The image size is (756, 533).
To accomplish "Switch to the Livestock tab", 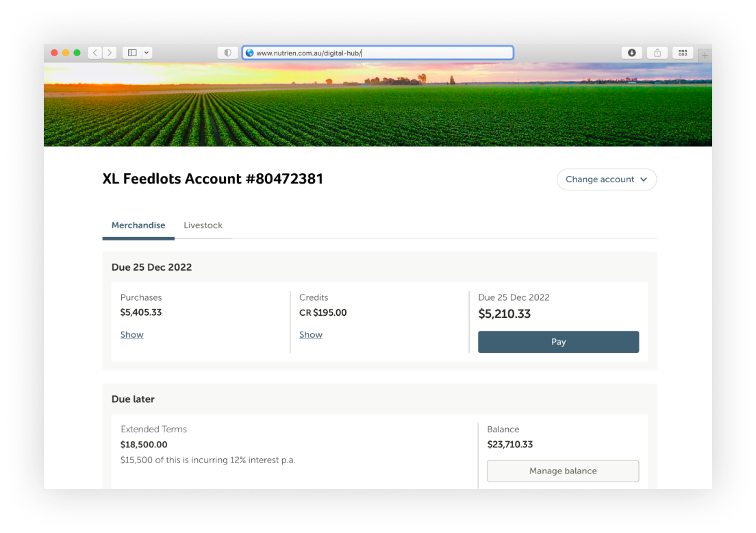I will point(203,225).
